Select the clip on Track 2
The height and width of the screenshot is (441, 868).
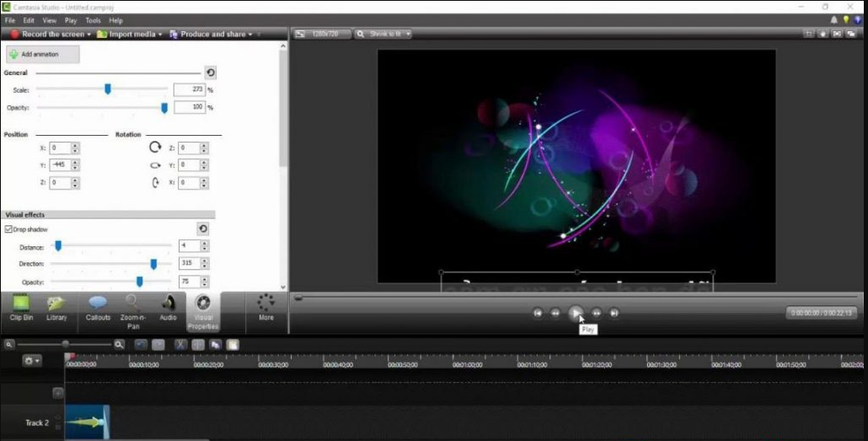click(88, 422)
